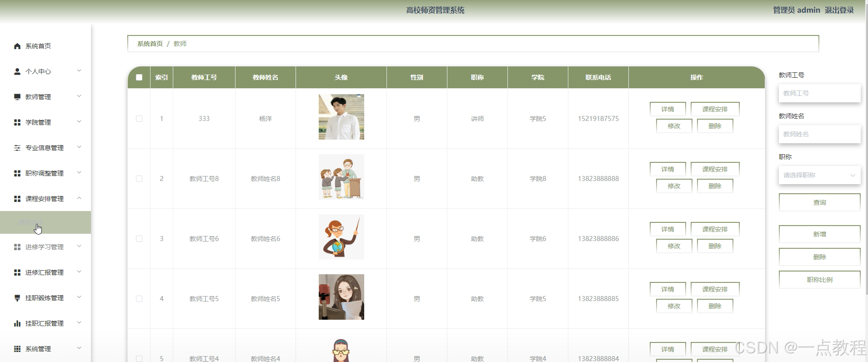Focus the 教师姓名 search input
The image size is (868, 362).
pos(819,134)
